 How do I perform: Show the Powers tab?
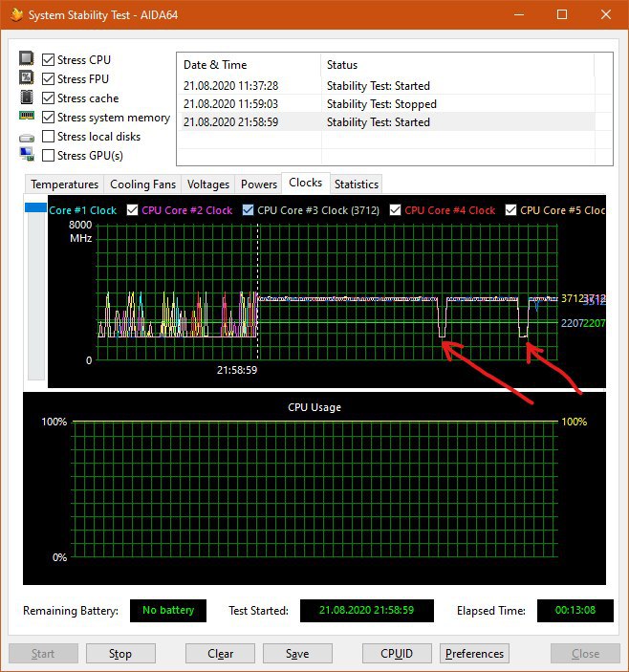[259, 184]
